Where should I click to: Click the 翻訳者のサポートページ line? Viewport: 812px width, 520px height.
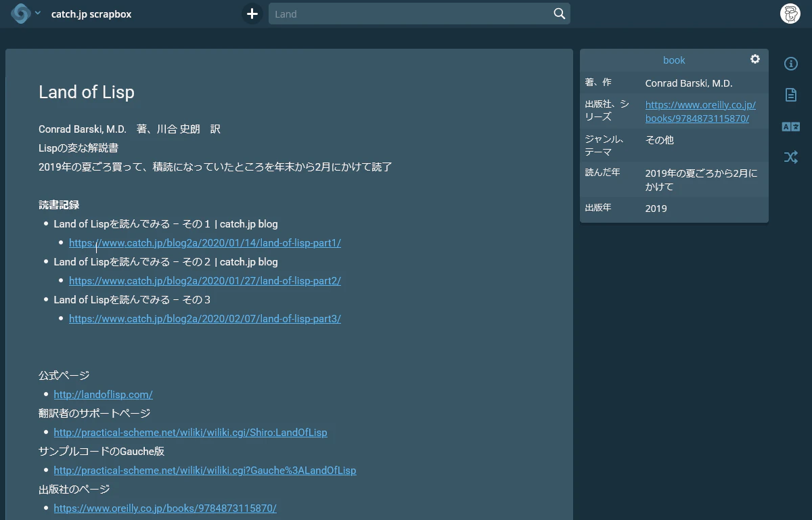click(95, 414)
